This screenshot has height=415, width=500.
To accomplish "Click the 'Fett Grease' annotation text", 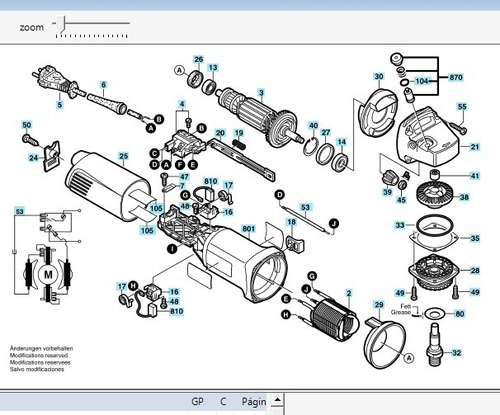I will tap(401, 309).
